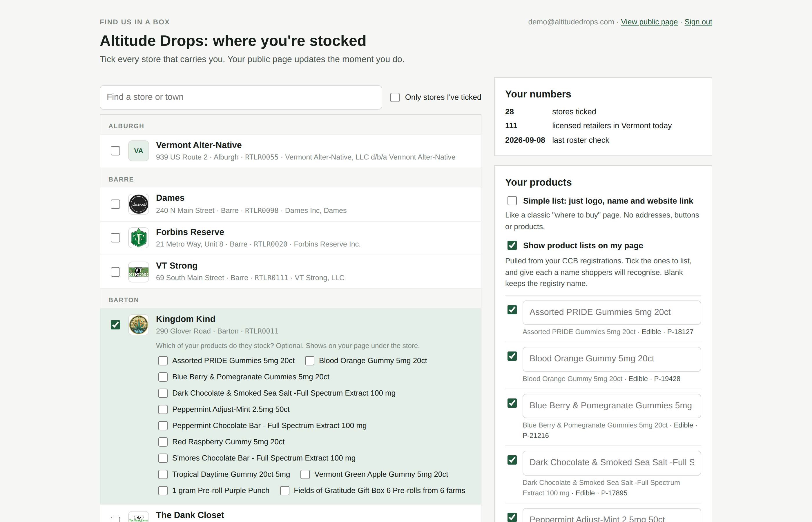Tick Tropical Daytime Gummy under Kingdom Kind
The image size is (812, 522).
(x=163, y=474)
